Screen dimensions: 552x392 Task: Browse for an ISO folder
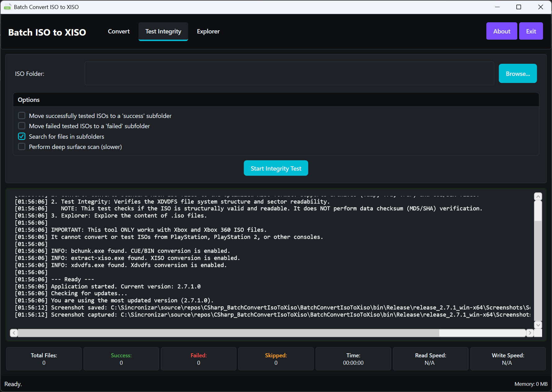(518, 73)
